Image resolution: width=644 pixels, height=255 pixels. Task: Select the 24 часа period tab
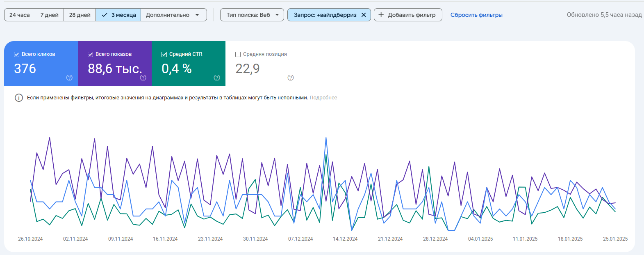(20, 15)
